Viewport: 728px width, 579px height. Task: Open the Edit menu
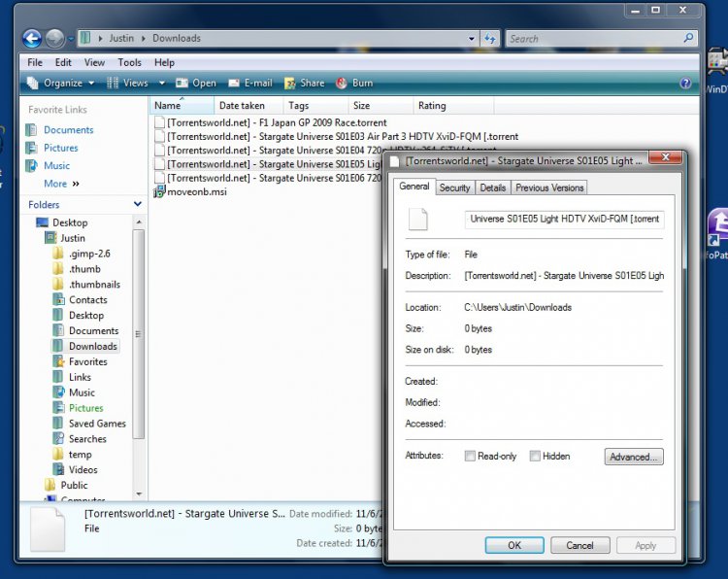point(63,62)
